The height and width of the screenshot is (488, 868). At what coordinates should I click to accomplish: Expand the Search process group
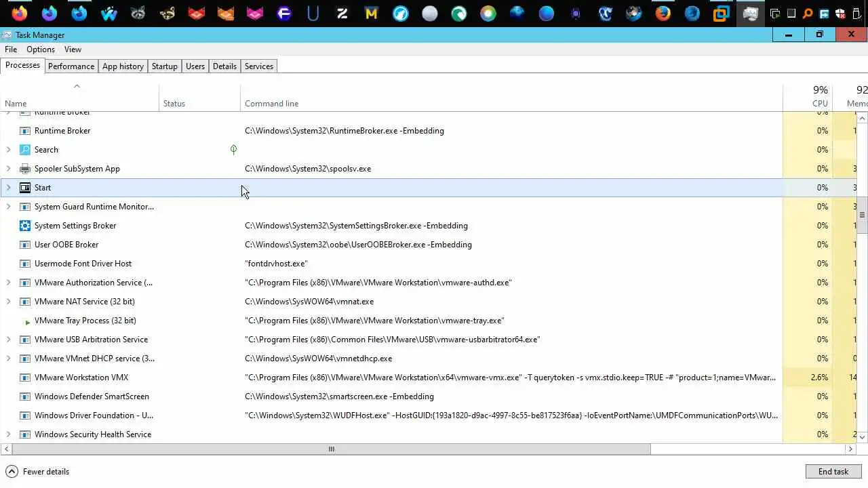click(8, 150)
